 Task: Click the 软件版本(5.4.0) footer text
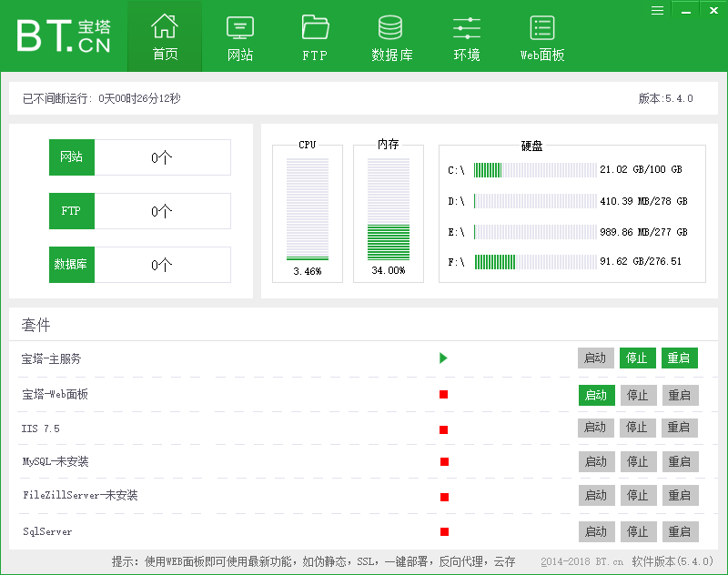point(672,561)
